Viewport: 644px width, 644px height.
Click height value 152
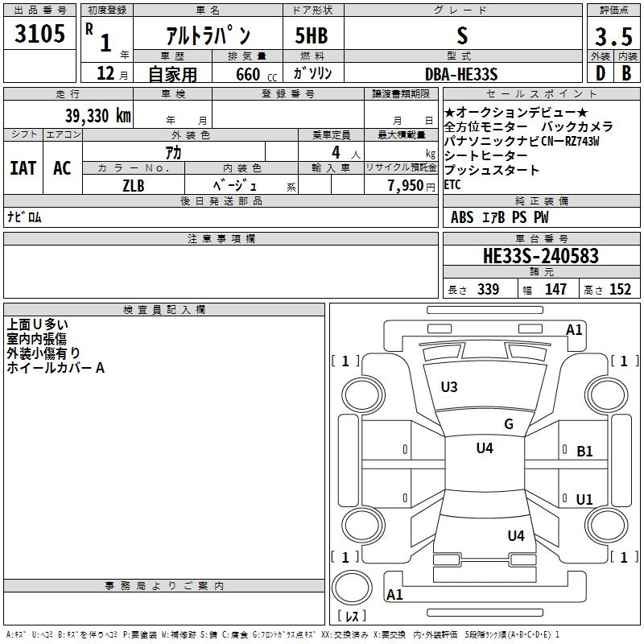click(x=620, y=289)
